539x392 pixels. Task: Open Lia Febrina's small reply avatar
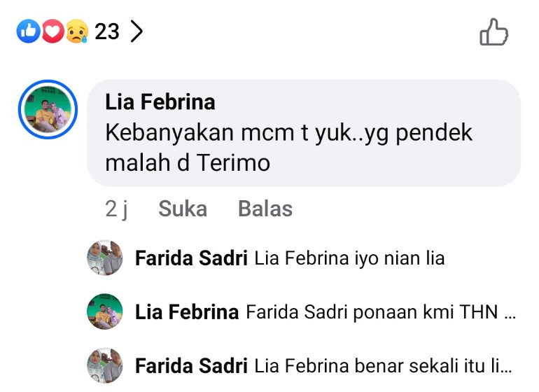click(105, 312)
